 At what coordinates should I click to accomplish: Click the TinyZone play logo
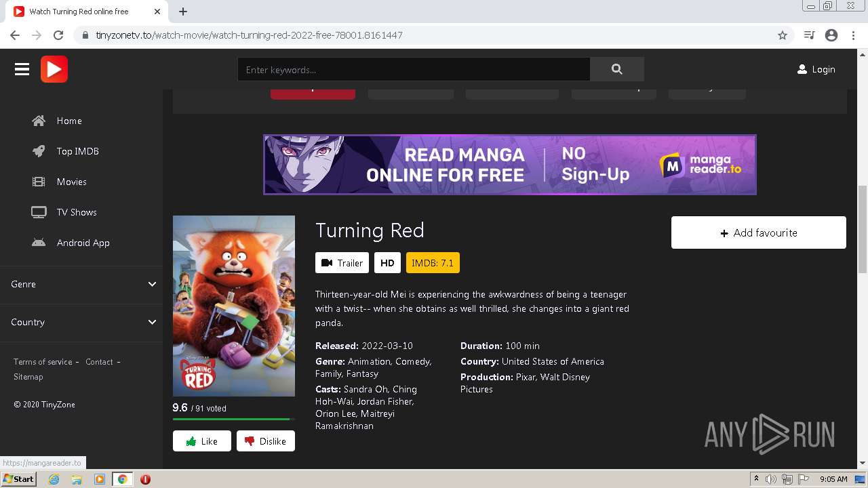(54, 69)
